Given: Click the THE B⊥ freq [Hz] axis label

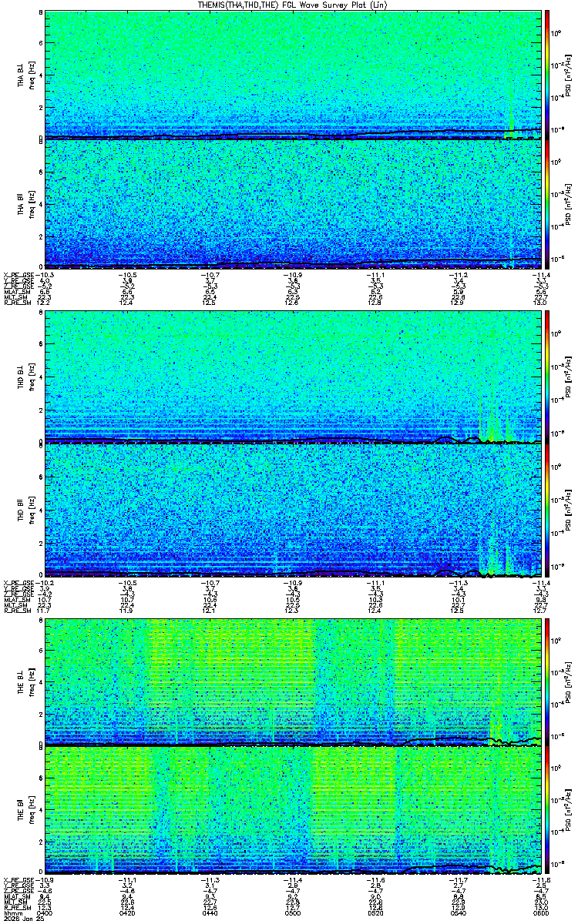Looking at the screenshot, I should (32, 681).
